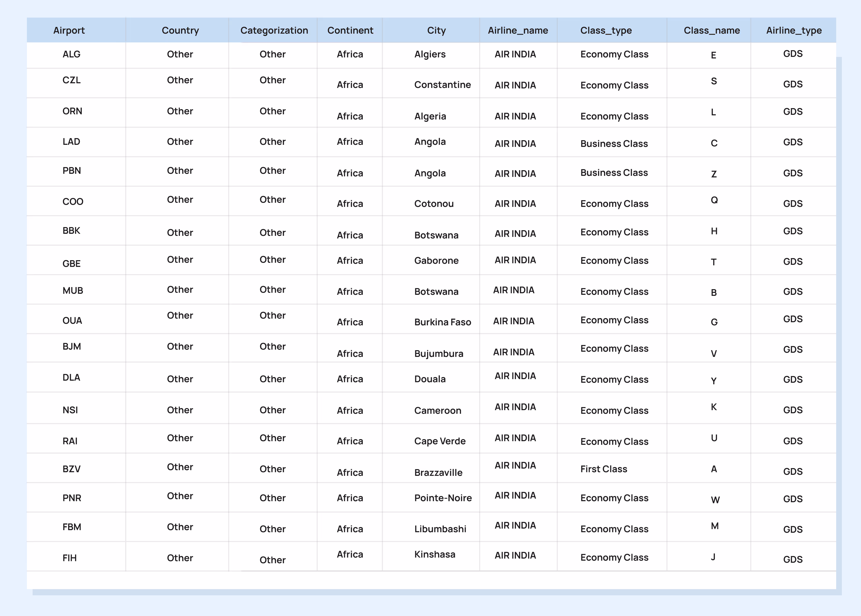861x616 pixels.
Task: Select the Pointe-Noire city cell
Action: (442, 498)
